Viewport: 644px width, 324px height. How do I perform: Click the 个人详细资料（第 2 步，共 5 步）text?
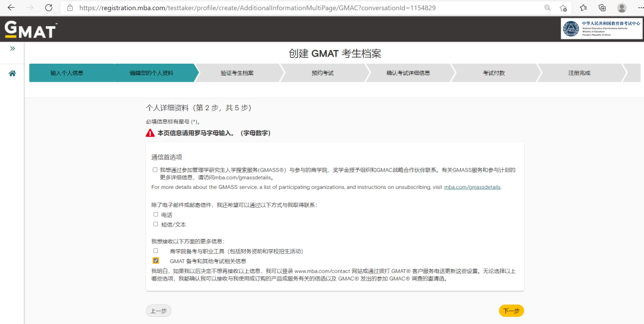pos(199,108)
